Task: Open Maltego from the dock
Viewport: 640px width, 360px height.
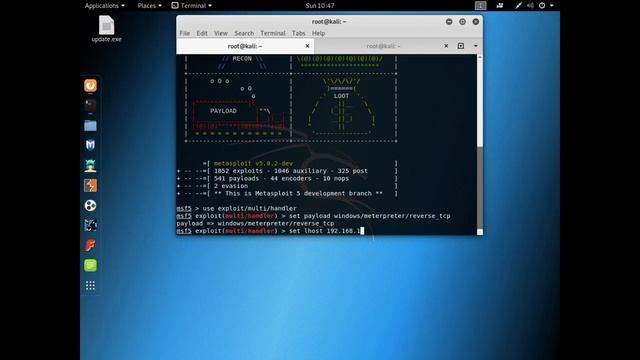Action: click(x=90, y=205)
